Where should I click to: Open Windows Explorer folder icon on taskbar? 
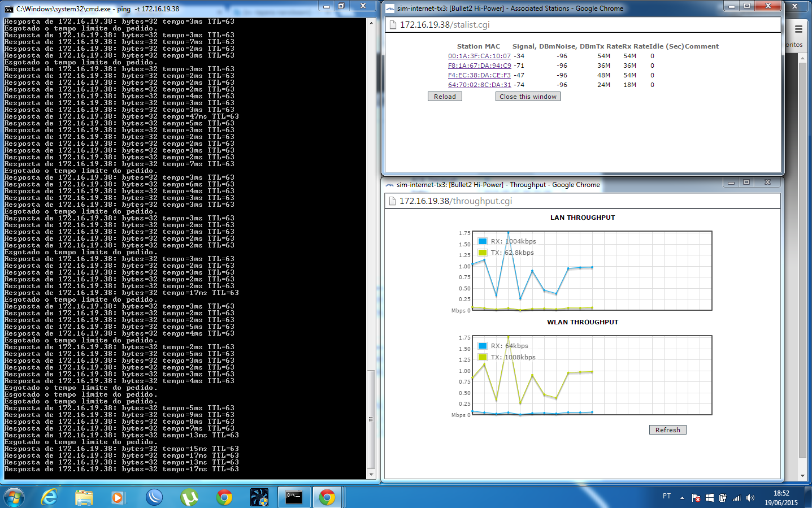pyautogui.click(x=84, y=497)
